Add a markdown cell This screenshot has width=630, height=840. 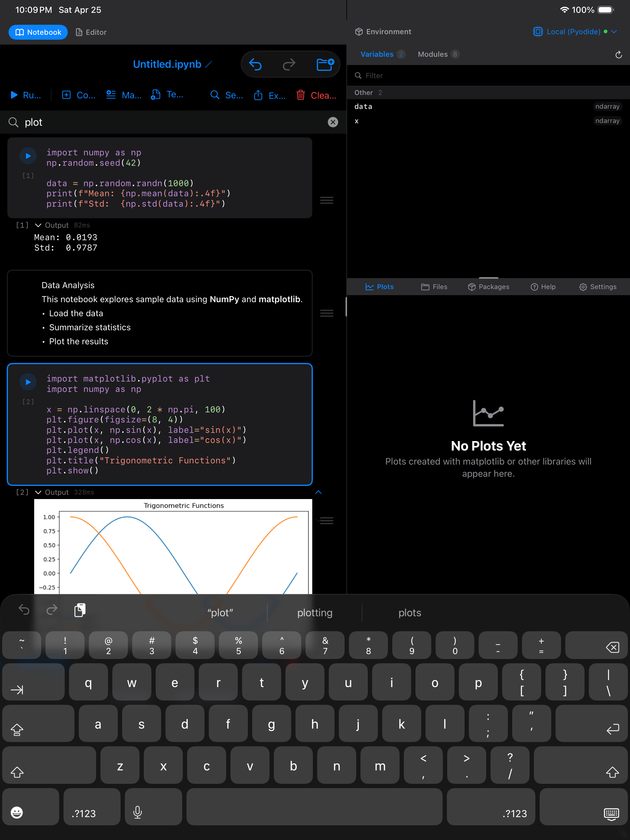pos(124,95)
